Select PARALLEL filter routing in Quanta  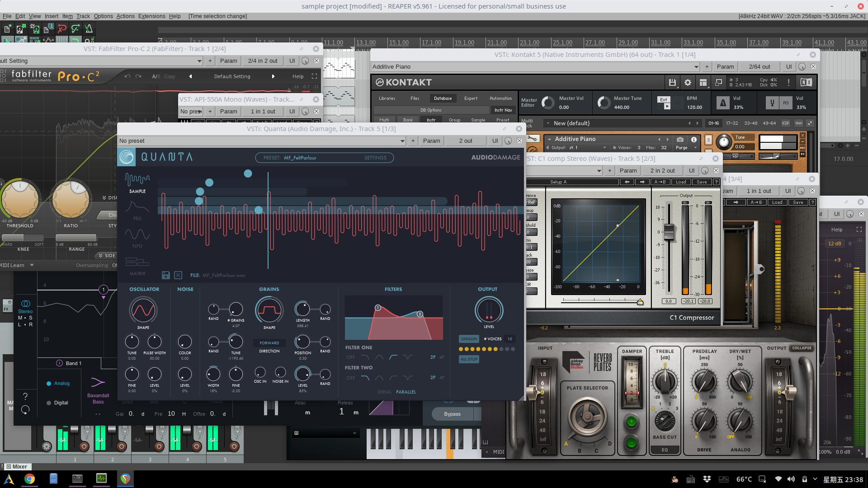pyautogui.click(x=406, y=392)
